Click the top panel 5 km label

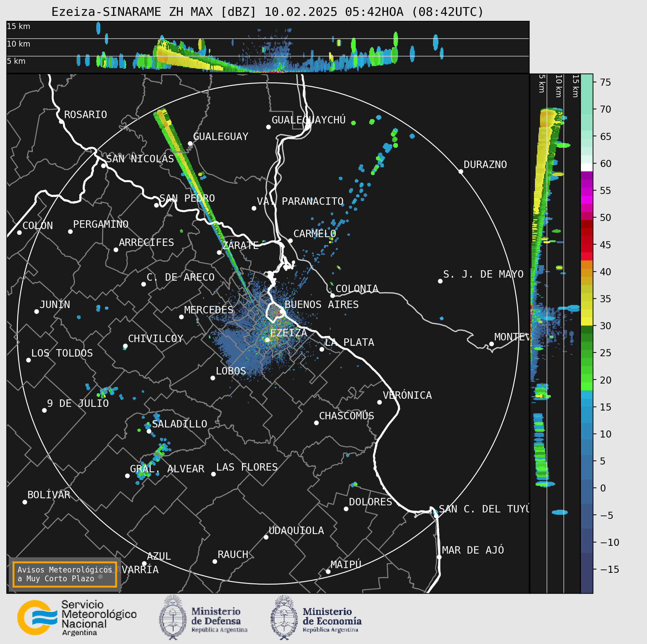[x=16, y=61]
